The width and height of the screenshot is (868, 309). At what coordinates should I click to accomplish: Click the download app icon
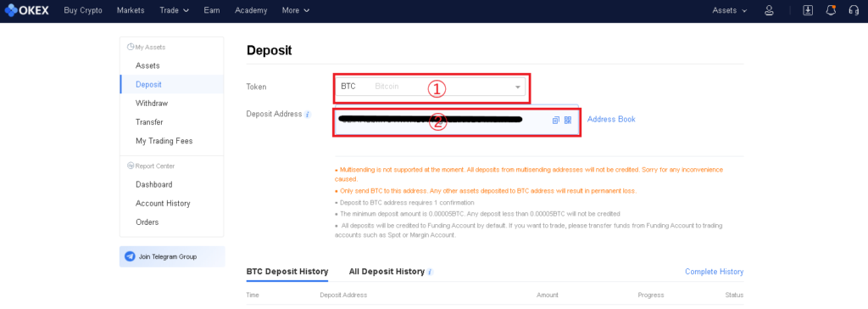(x=808, y=10)
